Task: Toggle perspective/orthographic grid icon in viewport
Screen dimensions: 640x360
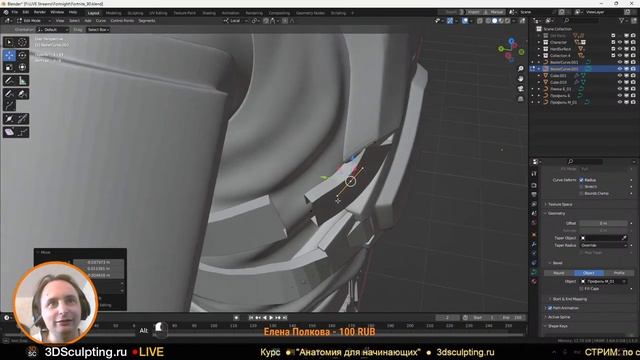Action: click(x=520, y=99)
